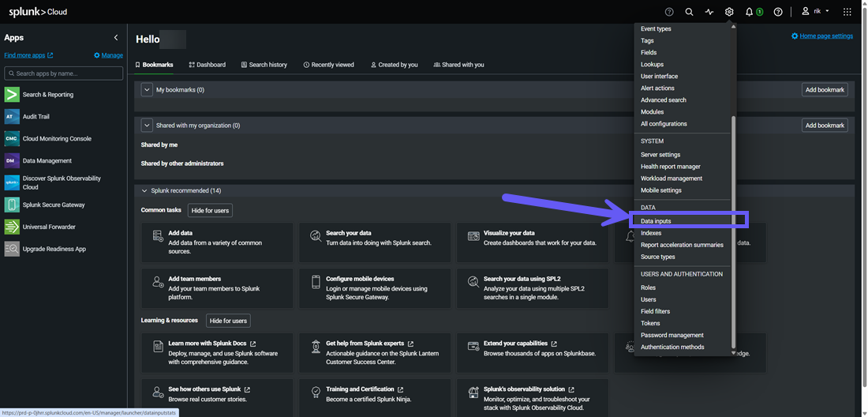Click the Add data card icon
Image resolution: width=868 pixels, height=417 pixels.
158,236
